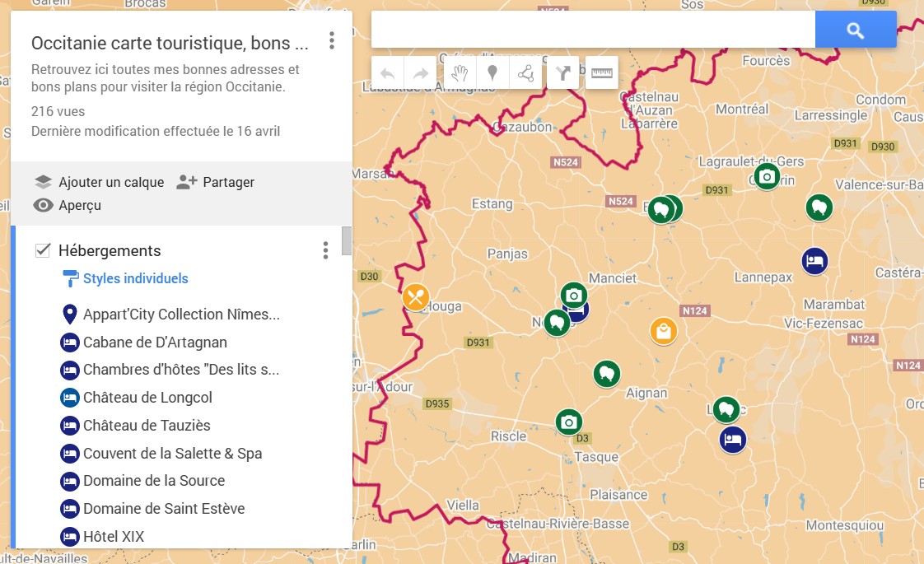Click the map title Occitanie carte touristique

point(170,43)
